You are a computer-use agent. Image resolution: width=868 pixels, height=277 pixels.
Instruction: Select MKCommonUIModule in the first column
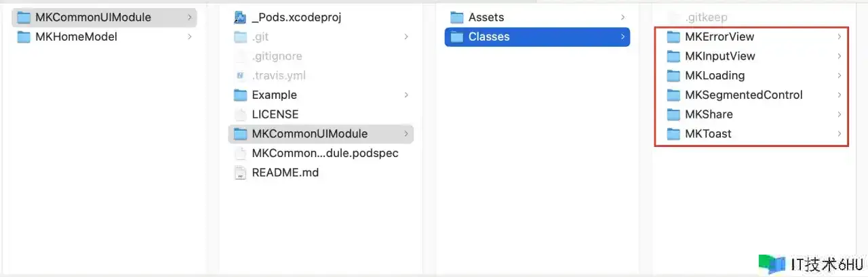pos(93,18)
